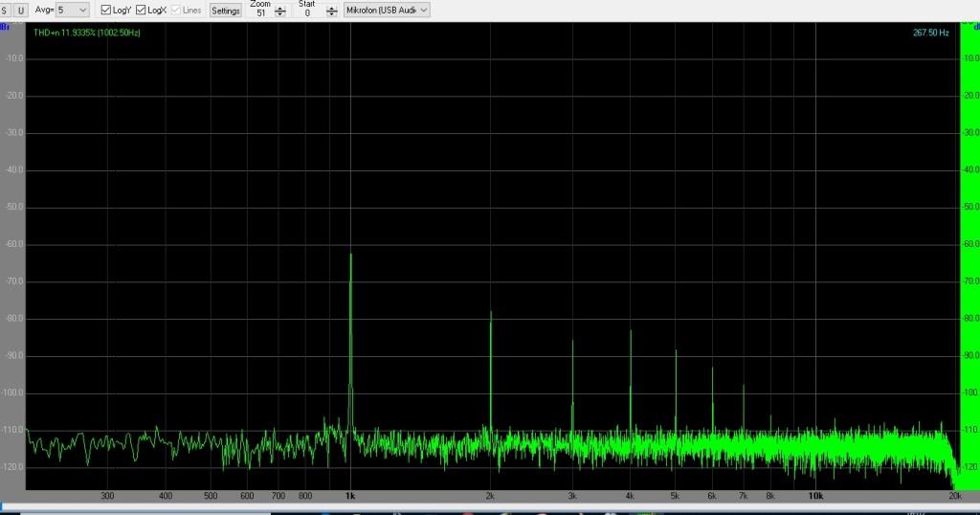Click the 300 frequency axis label
The height and width of the screenshot is (515, 980).
pyautogui.click(x=107, y=496)
